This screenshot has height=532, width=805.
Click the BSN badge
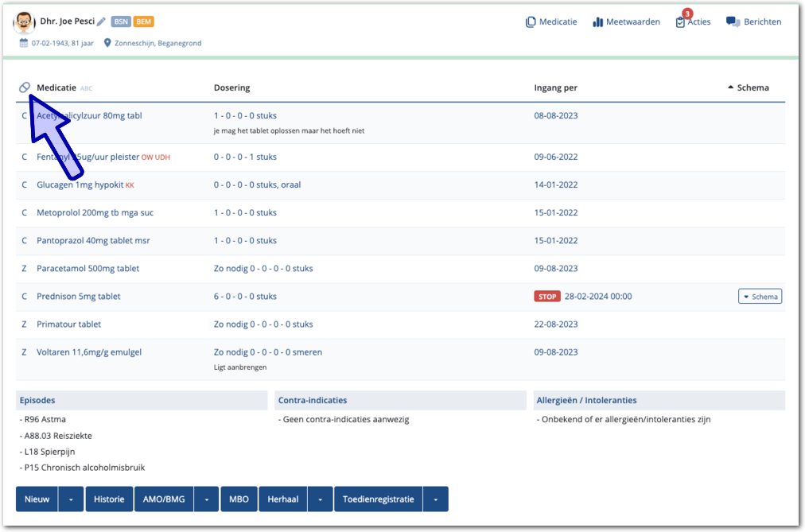coord(121,21)
